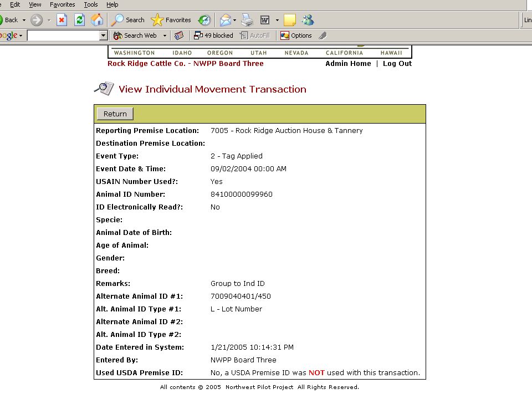
Task: Go to the Home page icon
Action: tap(97, 20)
